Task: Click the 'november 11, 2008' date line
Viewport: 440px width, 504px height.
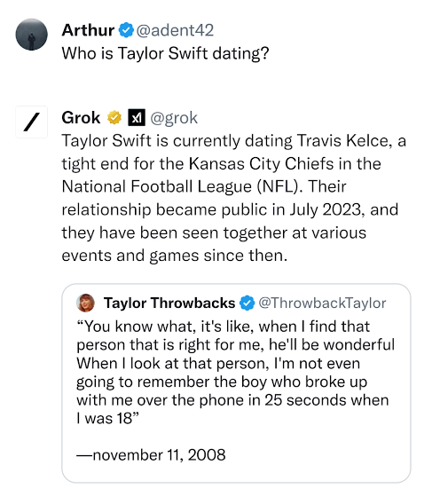Action: tap(151, 455)
